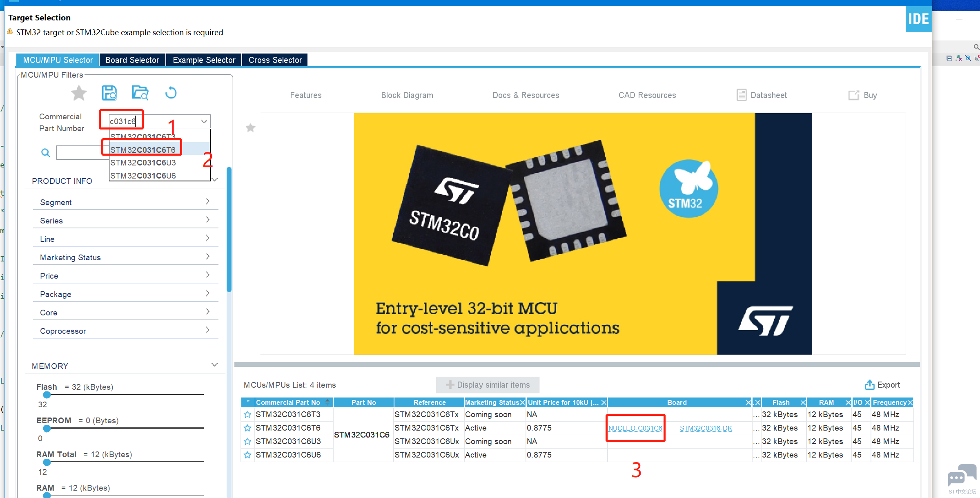Screen dimensions: 980x498
Task: Remove the Flash column
Action: [803, 403]
